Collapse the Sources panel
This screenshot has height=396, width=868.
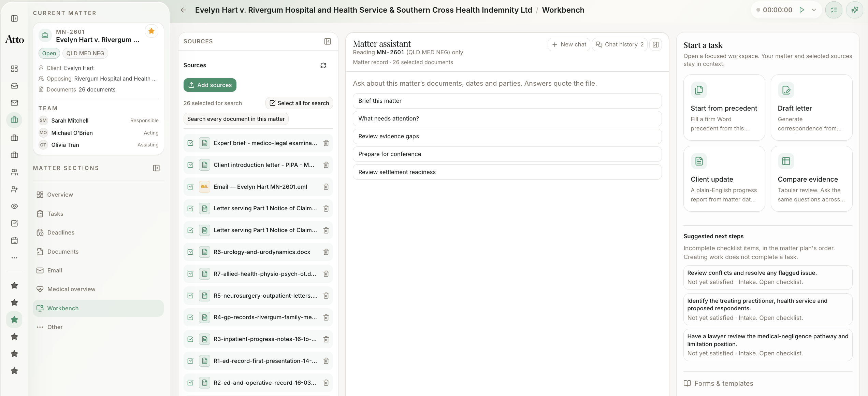(x=327, y=41)
